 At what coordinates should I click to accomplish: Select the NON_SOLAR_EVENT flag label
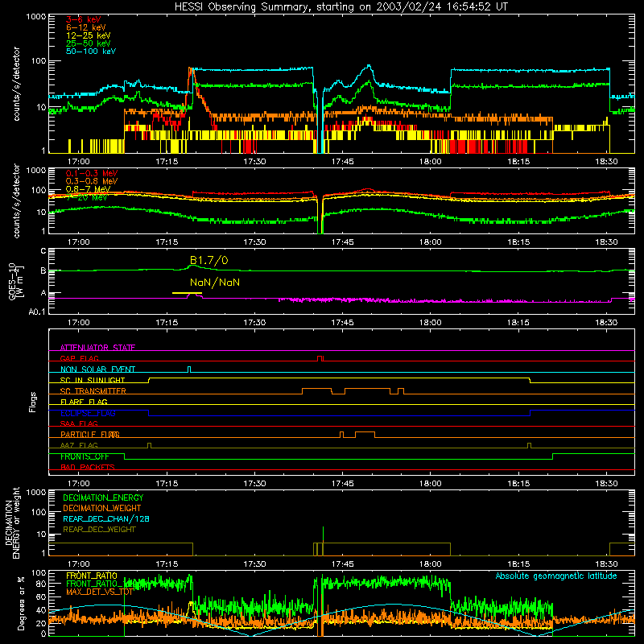point(97,369)
